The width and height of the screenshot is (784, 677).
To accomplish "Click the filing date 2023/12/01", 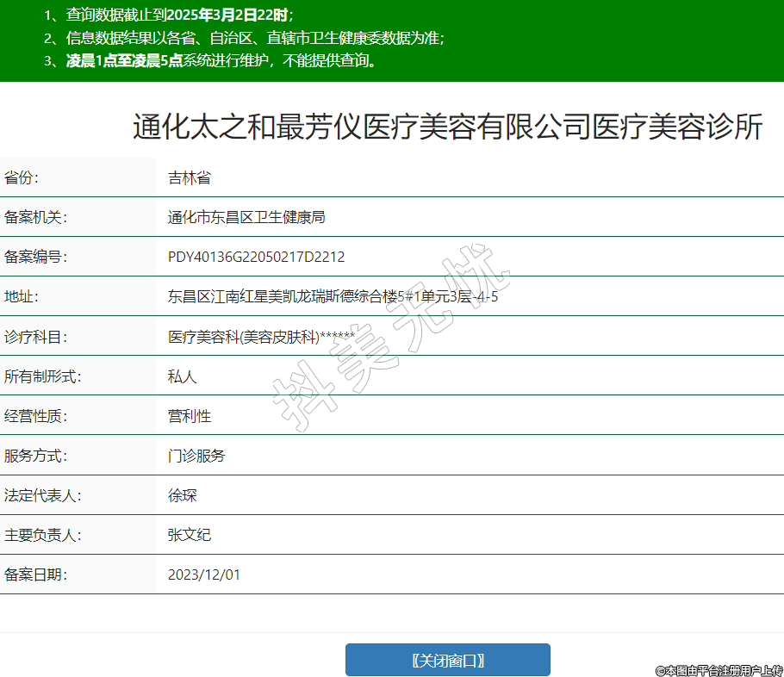I will [203, 575].
